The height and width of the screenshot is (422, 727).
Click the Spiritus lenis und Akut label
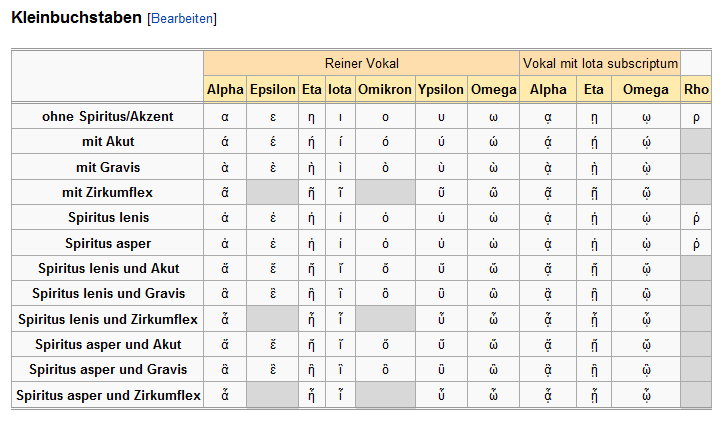(x=107, y=268)
